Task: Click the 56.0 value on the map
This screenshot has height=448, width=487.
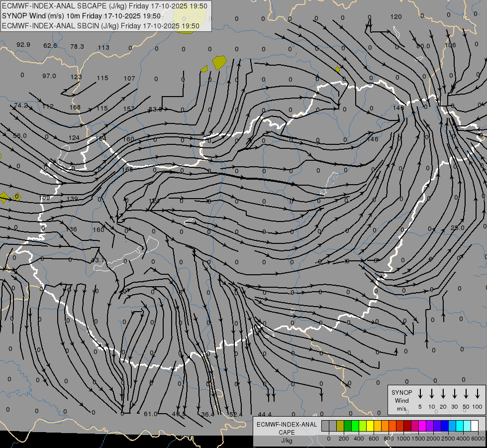Action: tap(20, 136)
